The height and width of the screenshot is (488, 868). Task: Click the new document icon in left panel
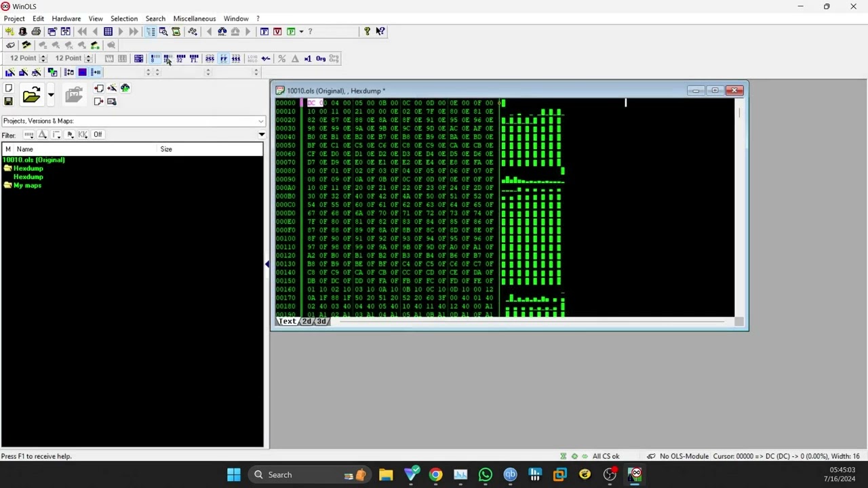[8, 88]
